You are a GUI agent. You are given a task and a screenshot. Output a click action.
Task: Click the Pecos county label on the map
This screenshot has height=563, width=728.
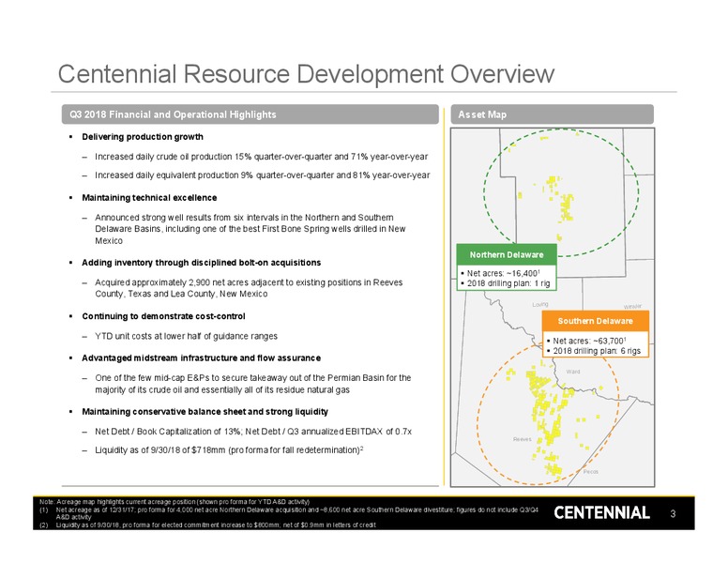[x=591, y=471]
